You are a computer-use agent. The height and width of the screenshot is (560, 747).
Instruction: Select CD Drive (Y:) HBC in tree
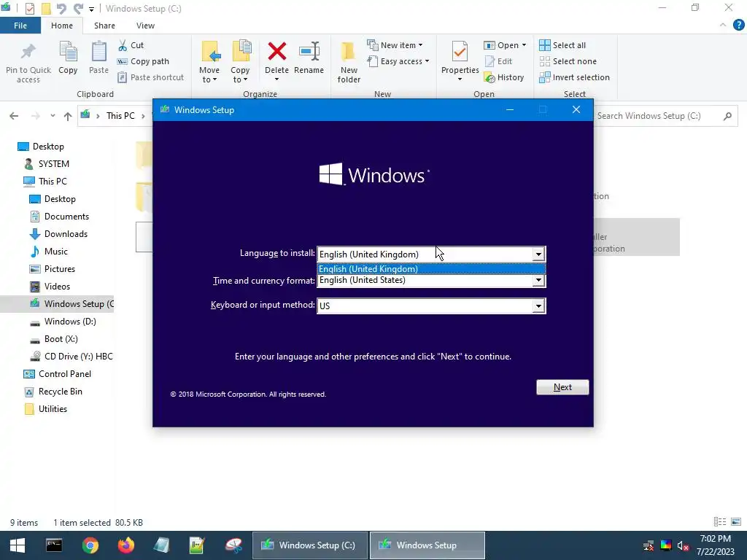pyautogui.click(x=78, y=356)
